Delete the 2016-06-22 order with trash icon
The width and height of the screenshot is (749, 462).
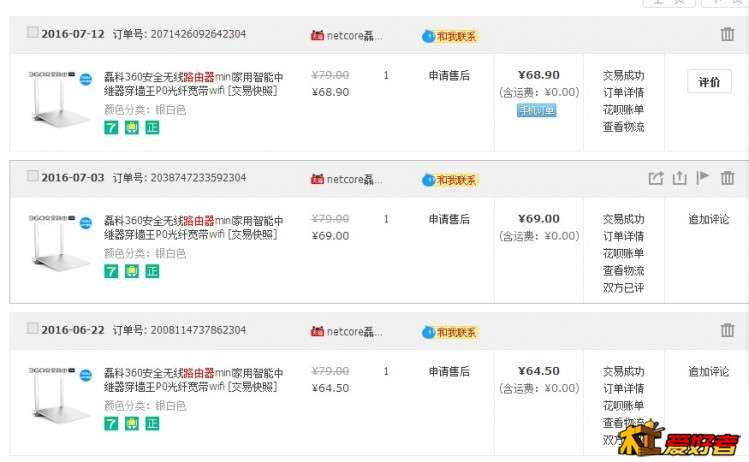[x=727, y=330]
